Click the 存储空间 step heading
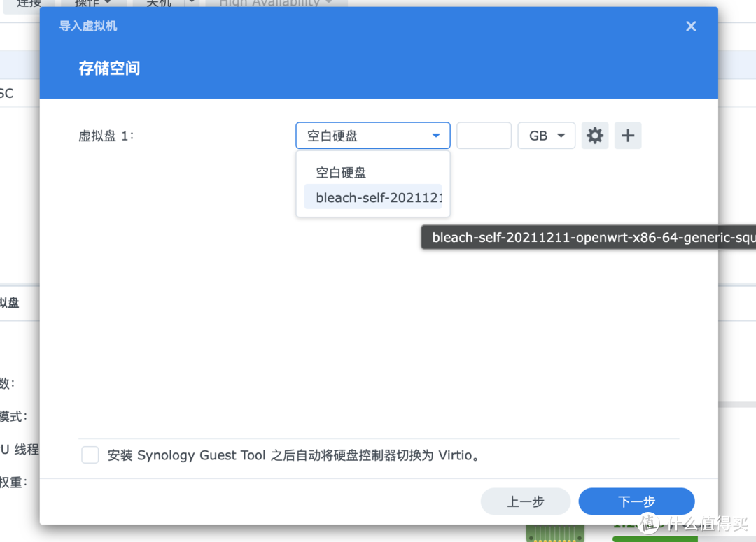This screenshot has width=756, height=542. (109, 68)
